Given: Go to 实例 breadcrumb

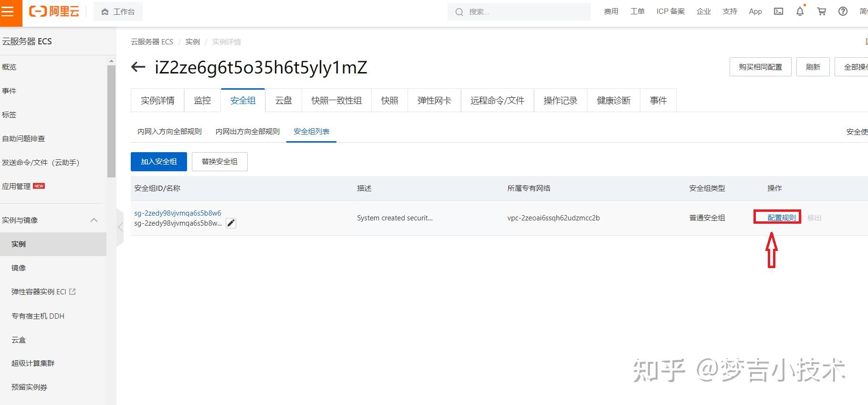Looking at the screenshot, I should pyautogui.click(x=193, y=42).
